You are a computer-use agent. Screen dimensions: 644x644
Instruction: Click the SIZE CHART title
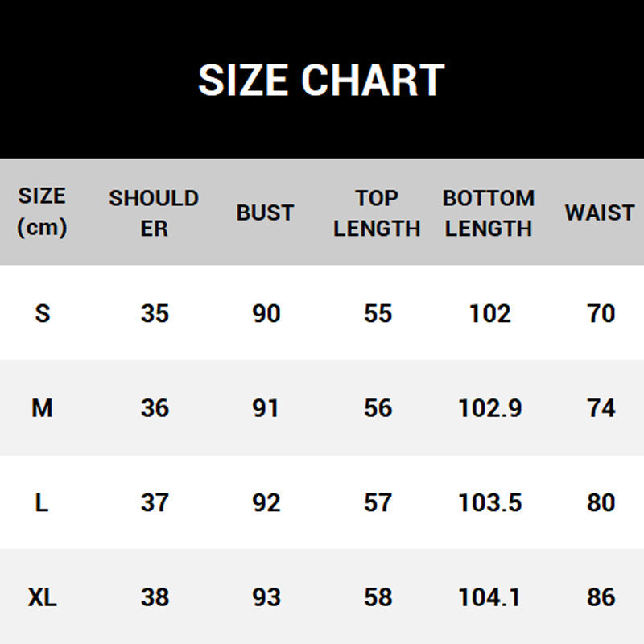(x=321, y=80)
